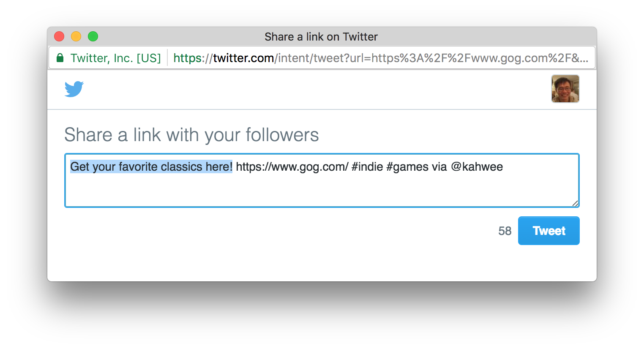The image size is (644, 349).
Task: Click empty space in tweet compose box
Action: coord(321,190)
